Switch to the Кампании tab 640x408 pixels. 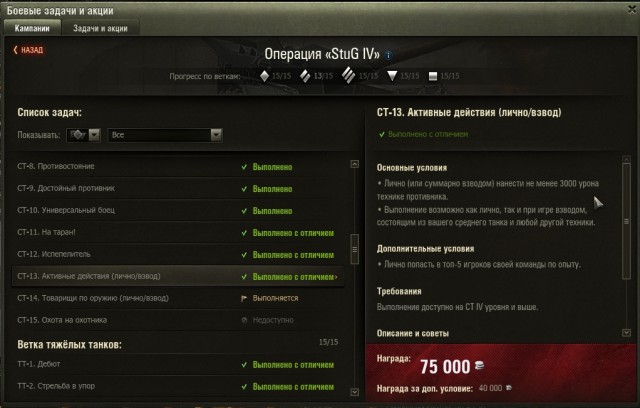(x=32, y=28)
